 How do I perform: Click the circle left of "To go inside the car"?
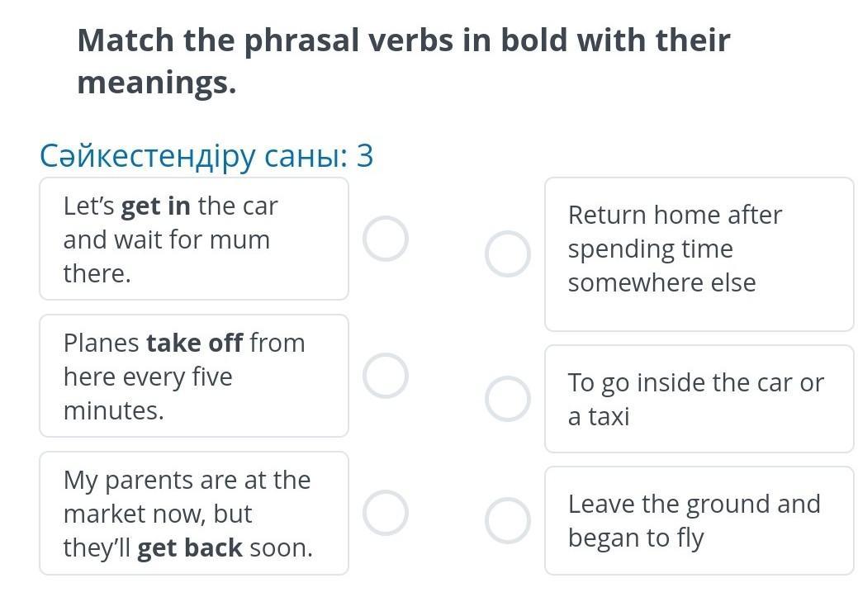point(507,399)
